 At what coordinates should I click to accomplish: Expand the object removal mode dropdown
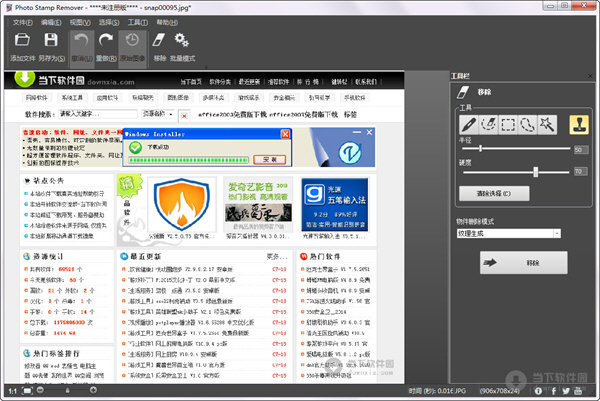[557, 233]
